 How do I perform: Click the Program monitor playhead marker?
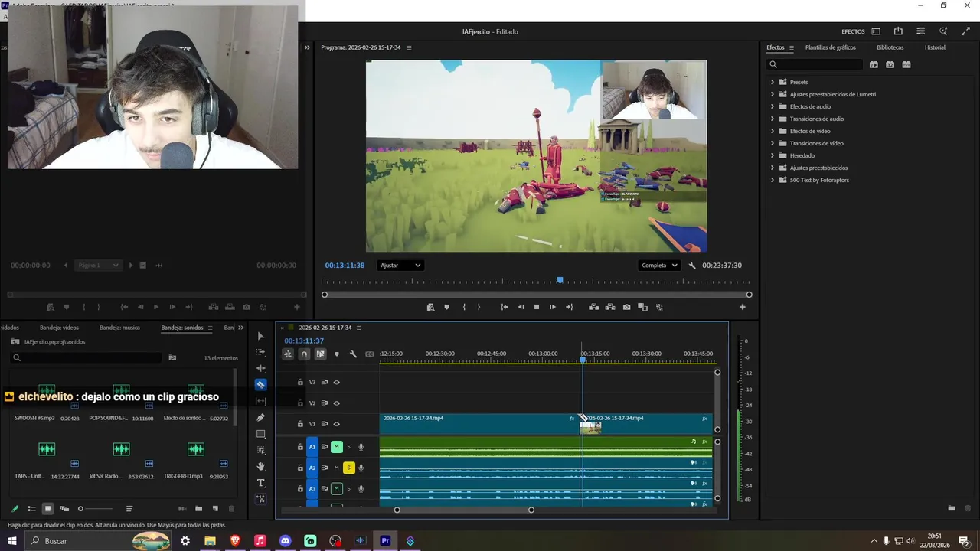[x=560, y=281]
